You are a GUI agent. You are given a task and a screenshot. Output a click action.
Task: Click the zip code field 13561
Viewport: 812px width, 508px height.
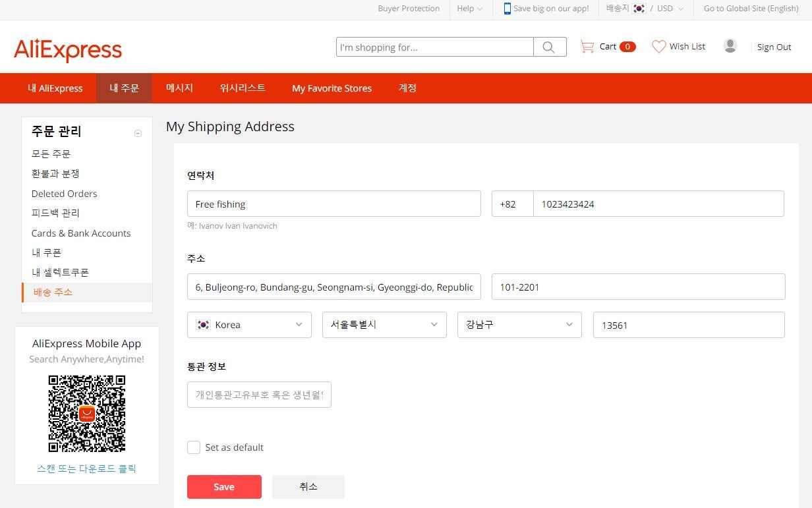[x=689, y=325]
